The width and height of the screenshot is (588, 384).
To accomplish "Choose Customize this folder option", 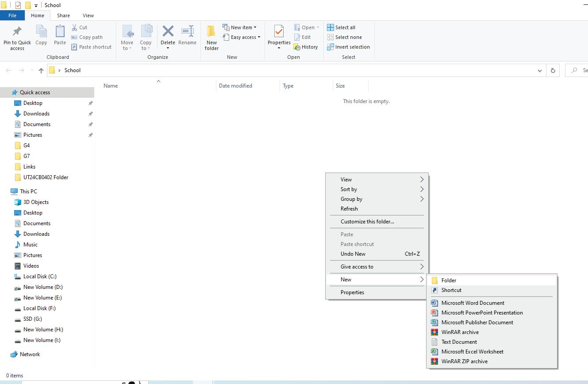I will pos(377,222).
